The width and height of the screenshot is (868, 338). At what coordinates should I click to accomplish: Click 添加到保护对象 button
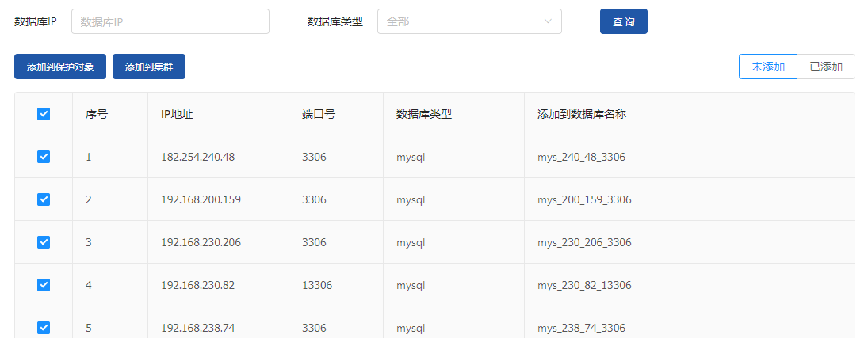[x=60, y=67]
